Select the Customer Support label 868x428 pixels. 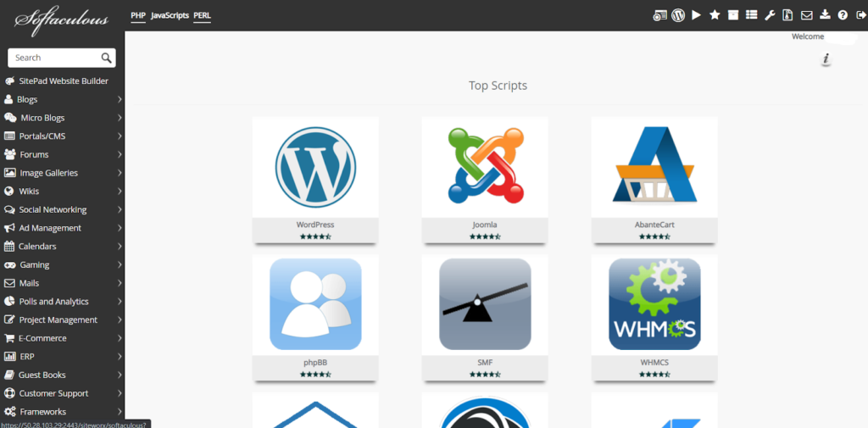click(53, 393)
